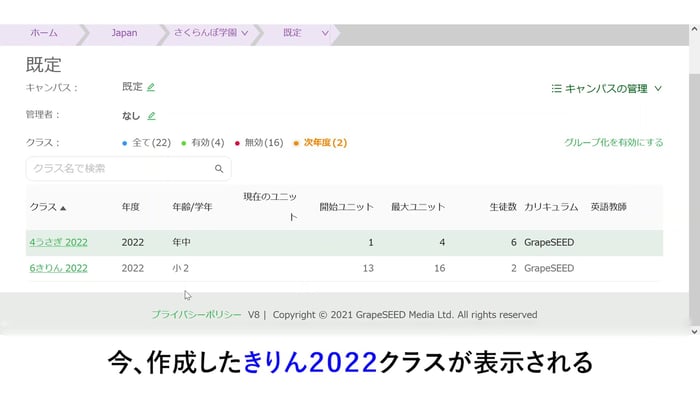
Task: Click 年齢/学年 column header
Action: click(192, 207)
